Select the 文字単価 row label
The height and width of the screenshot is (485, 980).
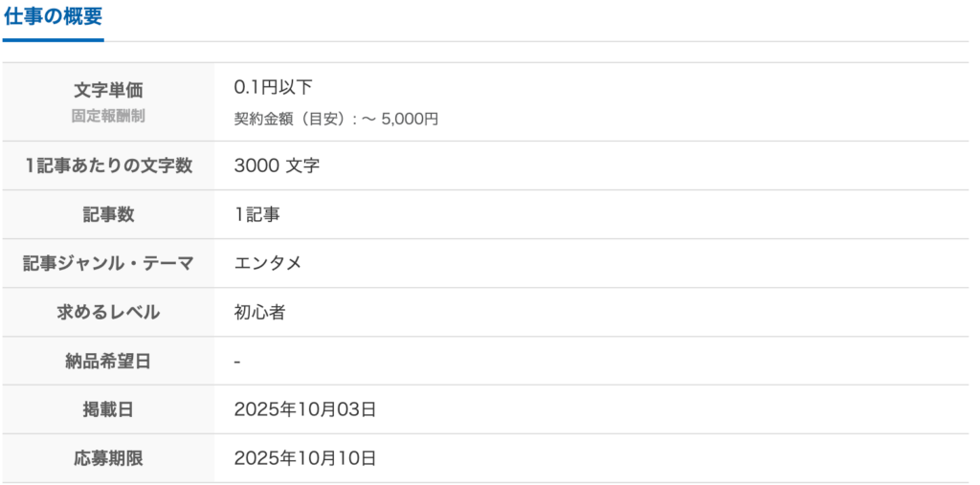108,90
